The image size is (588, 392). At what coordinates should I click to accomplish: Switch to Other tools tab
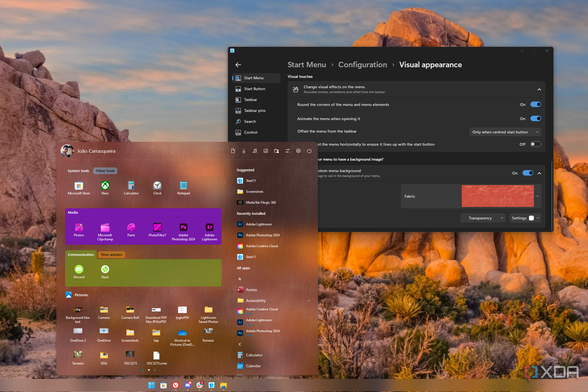pos(105,171)
